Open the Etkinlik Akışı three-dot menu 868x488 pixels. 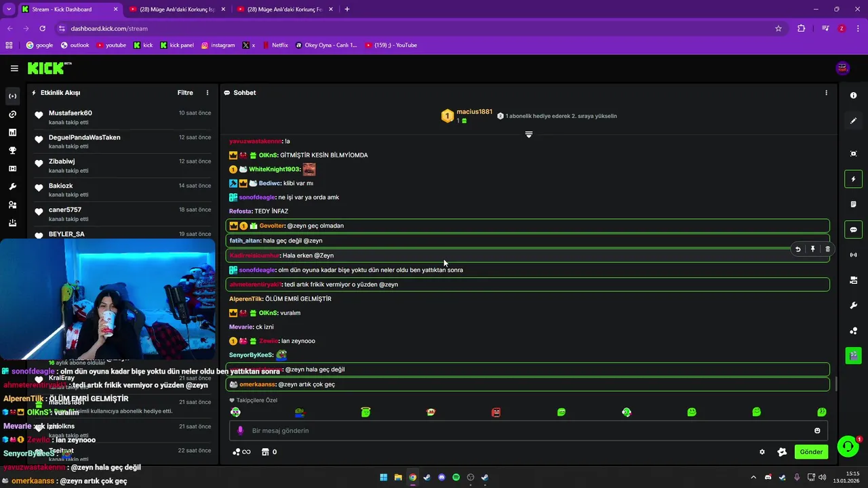click(208, 93)
